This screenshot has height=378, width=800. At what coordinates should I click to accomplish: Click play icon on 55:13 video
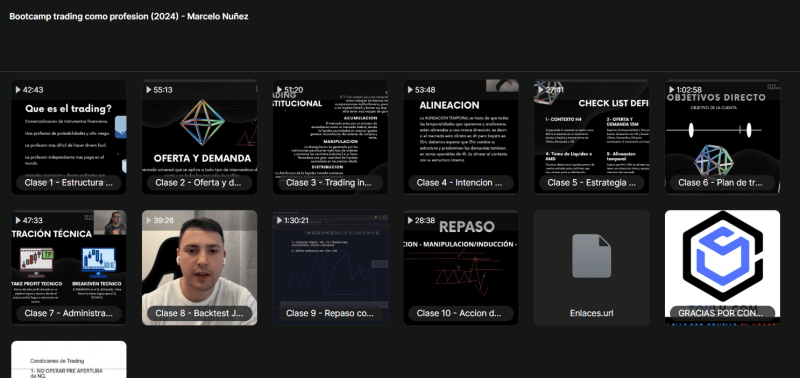click(149, 90)
